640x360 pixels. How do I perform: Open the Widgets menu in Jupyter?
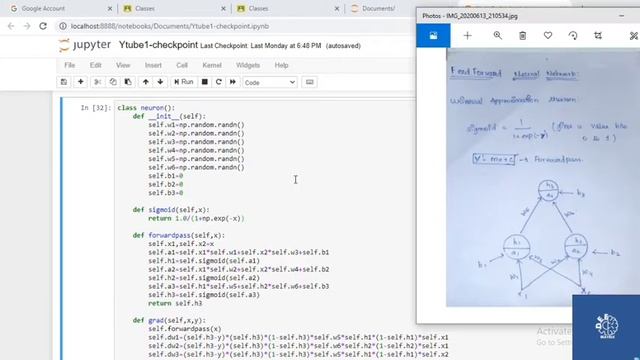(x=248, y=65)
